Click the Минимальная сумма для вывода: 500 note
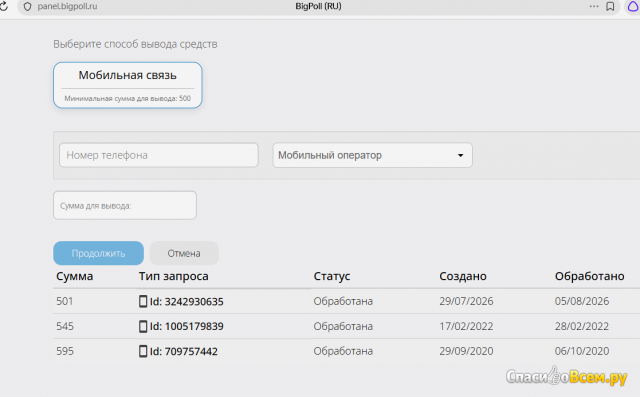 [127, 98]
